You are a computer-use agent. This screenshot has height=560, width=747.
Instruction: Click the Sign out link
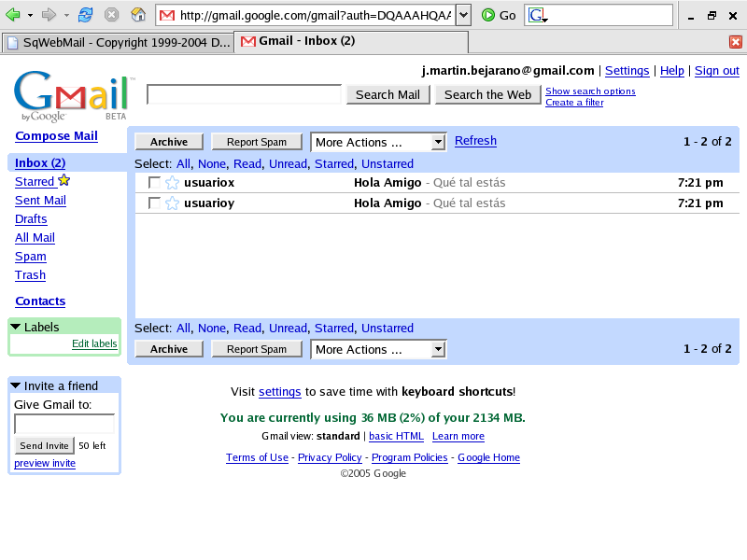click(716, 71)
